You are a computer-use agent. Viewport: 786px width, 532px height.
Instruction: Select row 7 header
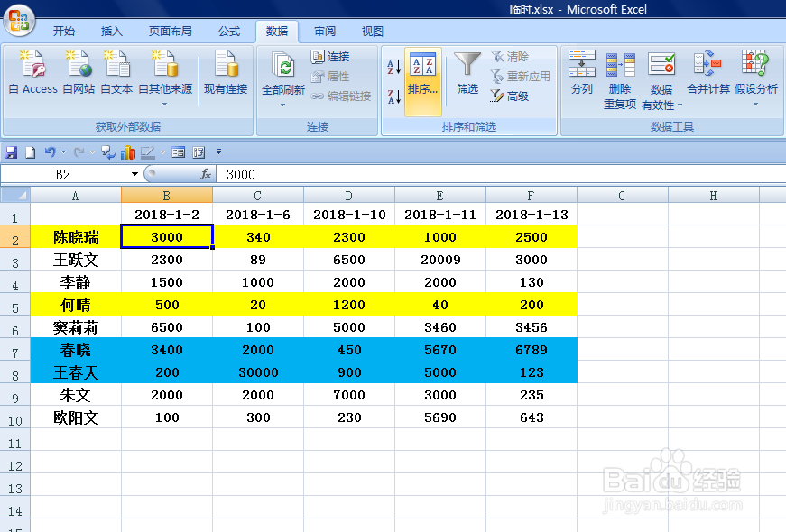pos(15,350)
